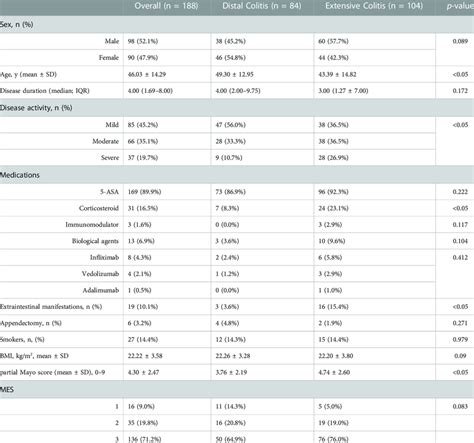Screen dimensions: 474x443
Task: Click the p-value "0.979"
Action: [460, 339]
